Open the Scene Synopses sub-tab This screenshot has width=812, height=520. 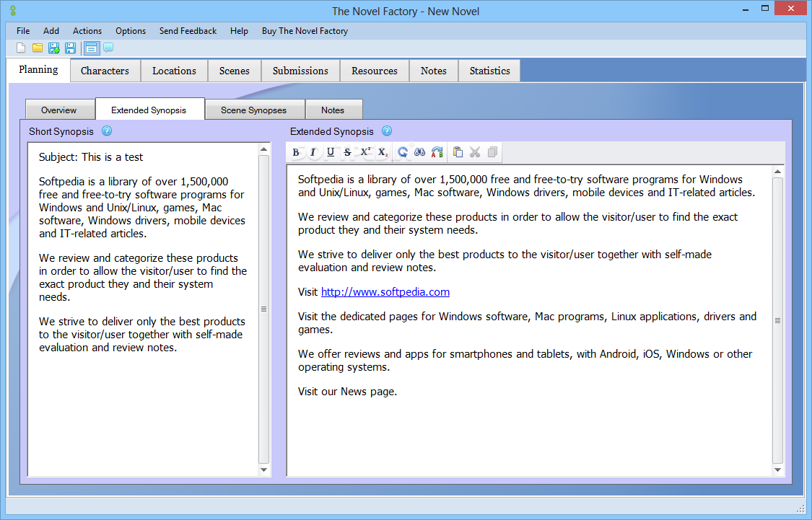point(254,110)
